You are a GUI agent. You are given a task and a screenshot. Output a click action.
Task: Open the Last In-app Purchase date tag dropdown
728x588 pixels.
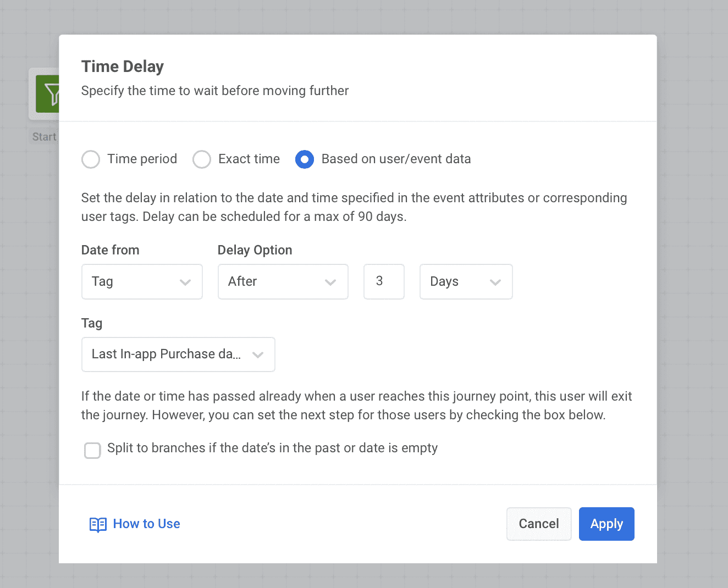tap(178, 354)
